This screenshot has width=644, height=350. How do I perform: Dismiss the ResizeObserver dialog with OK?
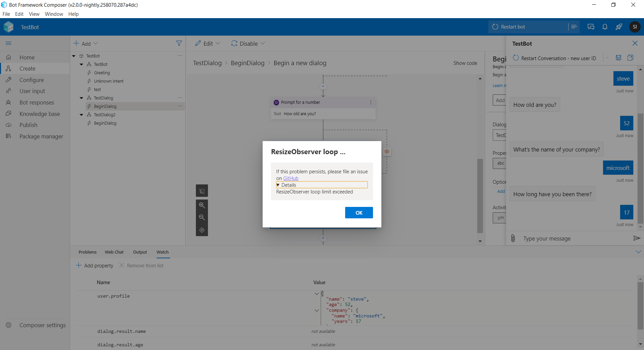pos(359,212)
